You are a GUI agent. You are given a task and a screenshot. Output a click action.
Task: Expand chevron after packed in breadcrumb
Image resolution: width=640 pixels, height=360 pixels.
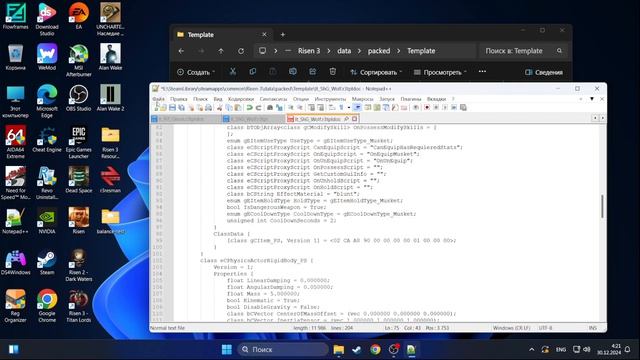[398, 51]
